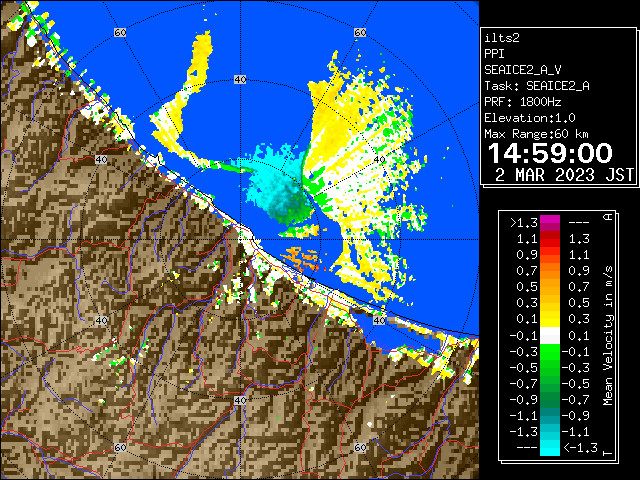Screen dimensions: 640x480
Task: Click the cyan velocity patch offshore
Action: coord(276,184)
